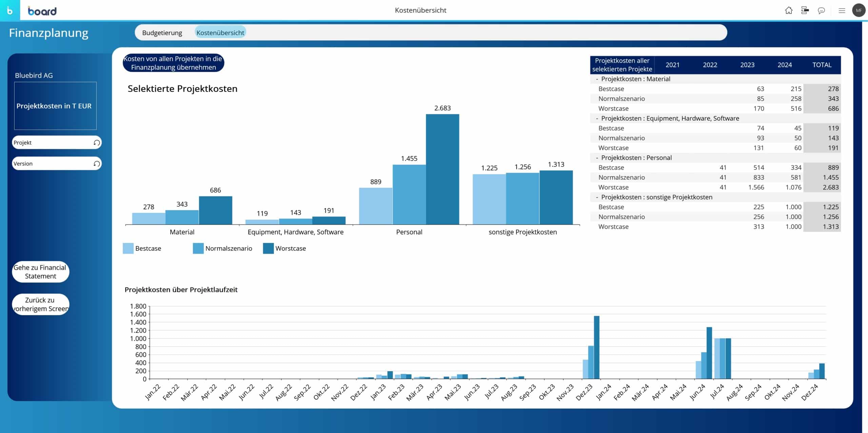The width and height of the screenshot is (868, 433).
Task: Click the 2023 Personal Worstcase value 1.566
Action: [756, 187]
